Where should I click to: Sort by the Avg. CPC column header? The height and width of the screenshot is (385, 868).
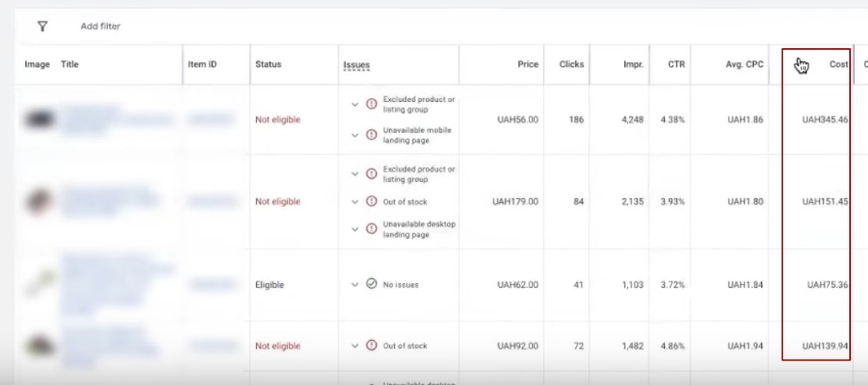point(744,64)
